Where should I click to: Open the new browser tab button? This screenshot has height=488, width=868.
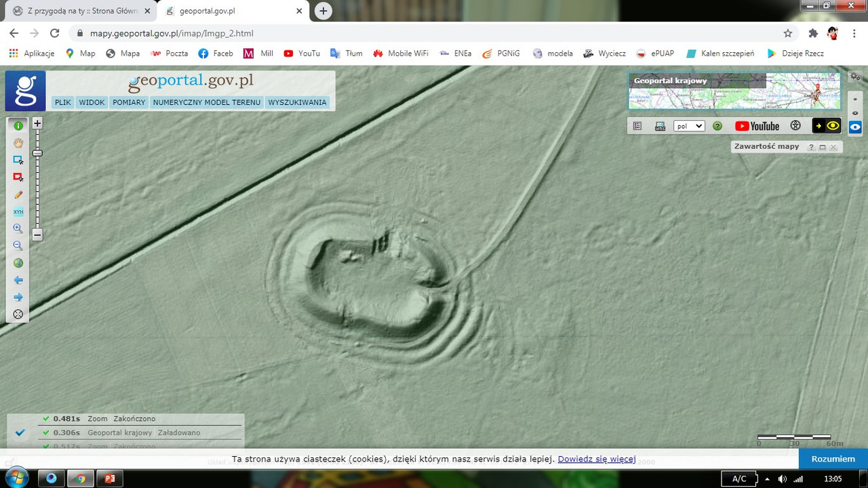(x=323, y=11)
